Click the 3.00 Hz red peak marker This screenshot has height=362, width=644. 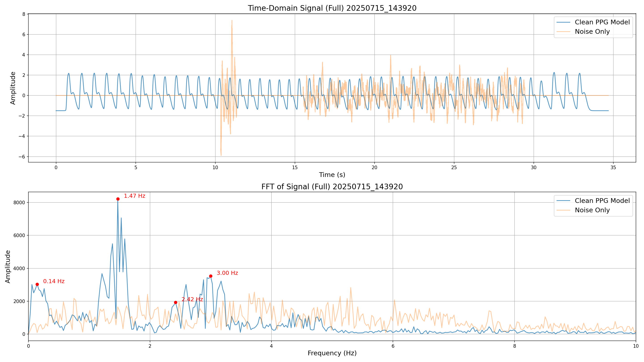coord(210,276)
